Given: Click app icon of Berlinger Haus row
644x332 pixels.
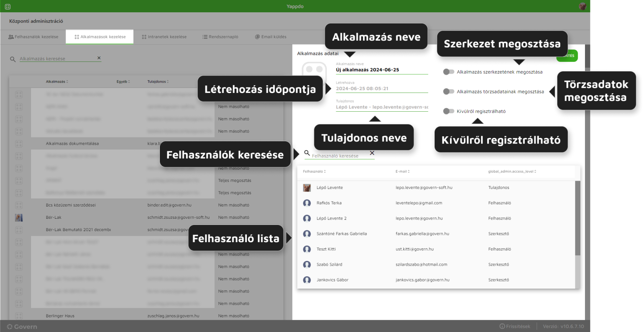Looking at the screenshot, I should pos(19,316).
